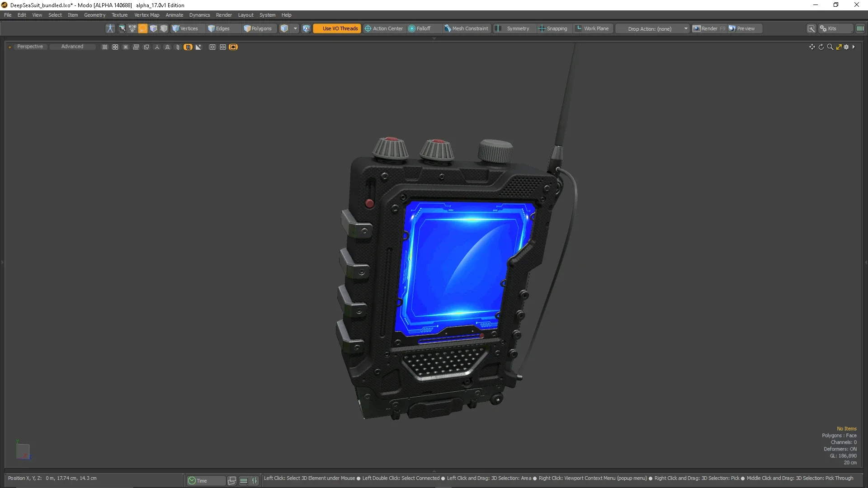
Task: Open the Perspective view type dropdown
Action: [x=30, y=47]
